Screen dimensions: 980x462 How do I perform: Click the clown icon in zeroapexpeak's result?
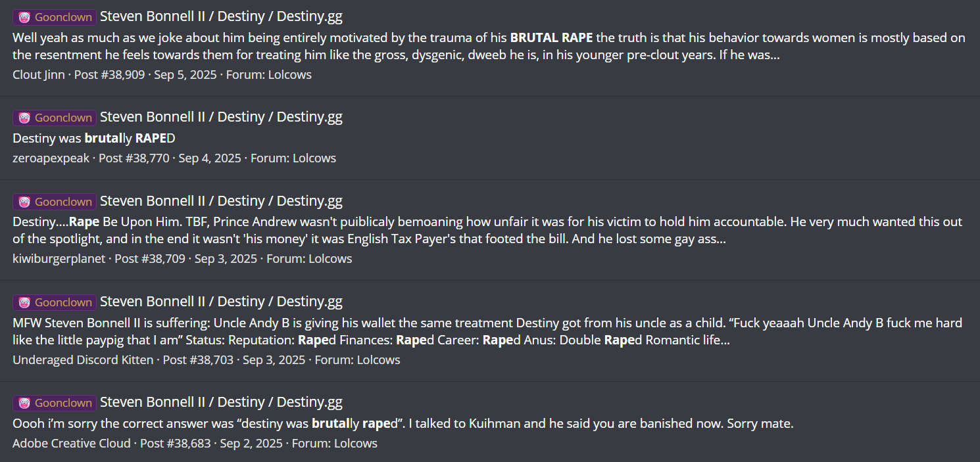[x=24, y=118]
